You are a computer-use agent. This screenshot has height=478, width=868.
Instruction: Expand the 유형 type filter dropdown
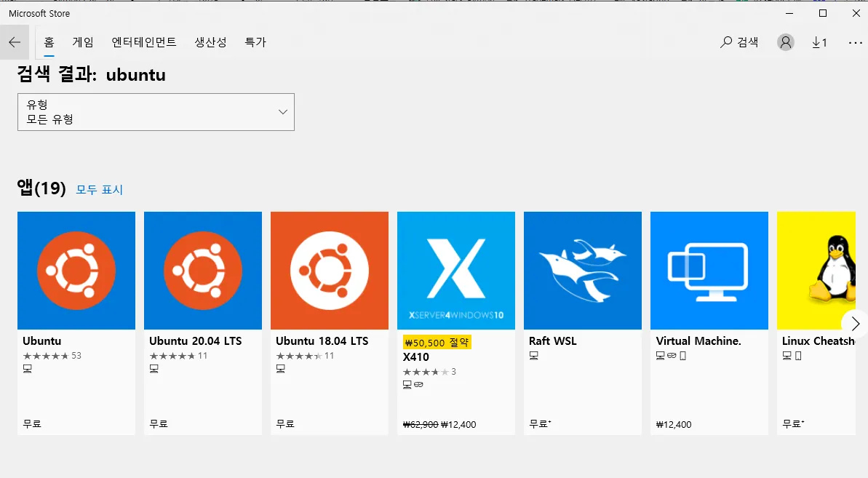pos(156,112)
